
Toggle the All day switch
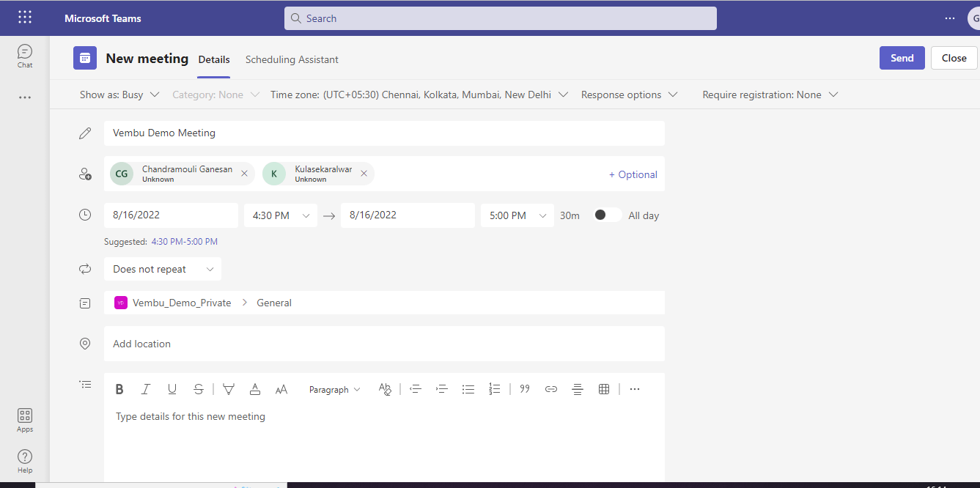608,215
